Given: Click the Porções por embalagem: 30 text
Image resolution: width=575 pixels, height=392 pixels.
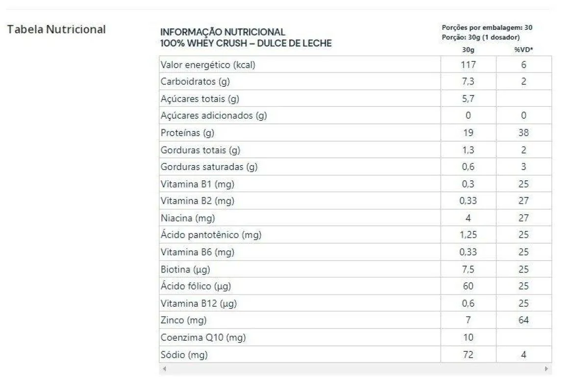Looking at the screenshot, I should (x=487, y=27).
